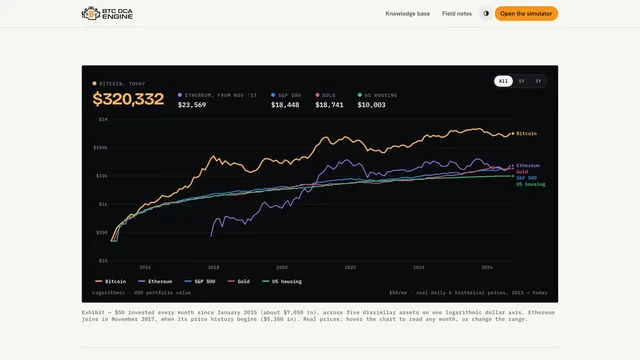Click the S&P 500 blue dot in header
The image size is (640, 360).
pyautogui.click(x=273, y=95)
